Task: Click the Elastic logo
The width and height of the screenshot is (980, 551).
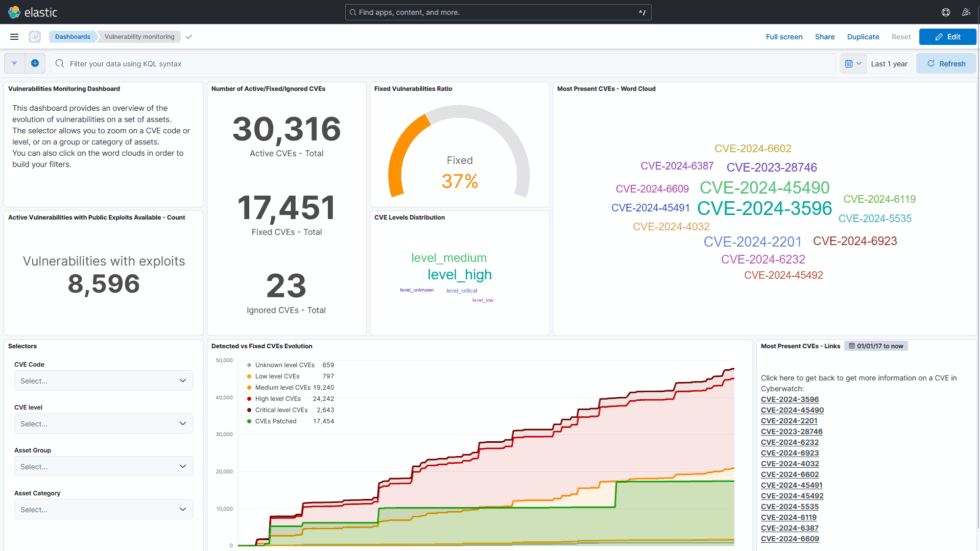Action: (x=32, y=12)
